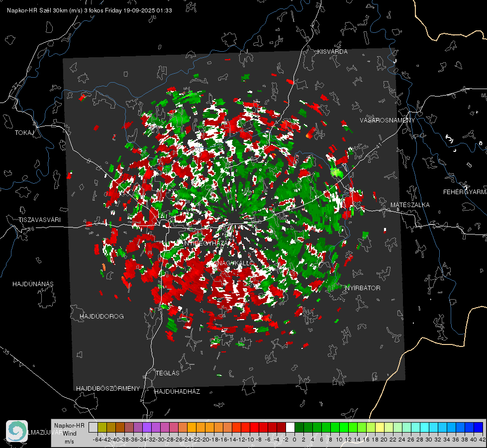Click the MÁTÉSZALKA town label
The image size is (487, 448).
point(410,205)
